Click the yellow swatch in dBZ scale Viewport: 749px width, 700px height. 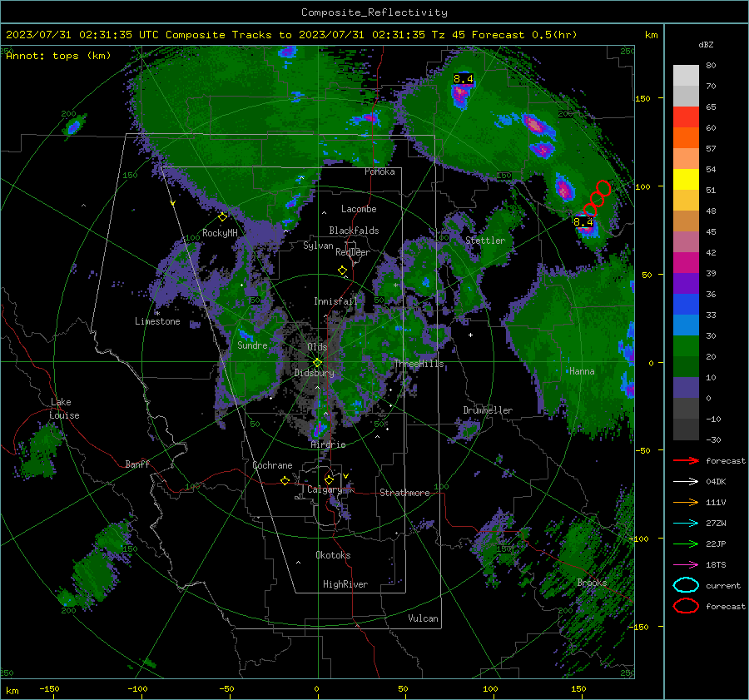point(686,179)
